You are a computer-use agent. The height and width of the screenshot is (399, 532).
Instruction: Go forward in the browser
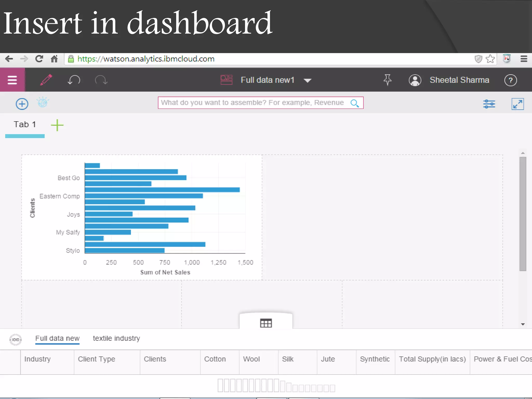[24, 59]
